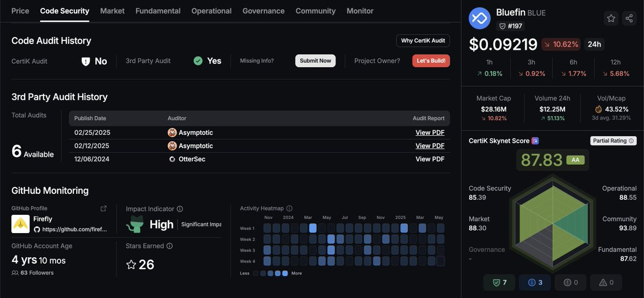This screenshot has width=644, height=298.
Task: Click the brightest heatmap cell in Week 1
Action: coord(313,228)
